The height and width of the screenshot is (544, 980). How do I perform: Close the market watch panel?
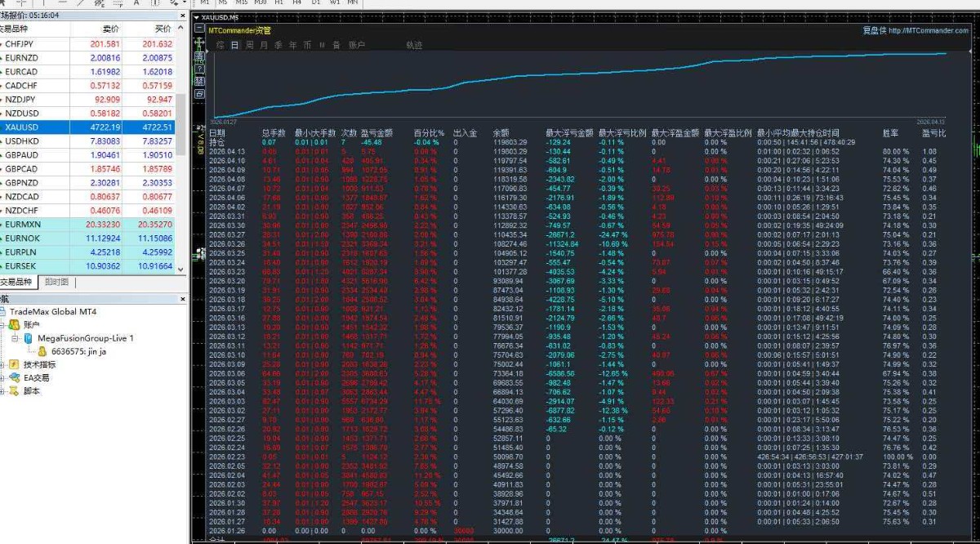[182, 15]
